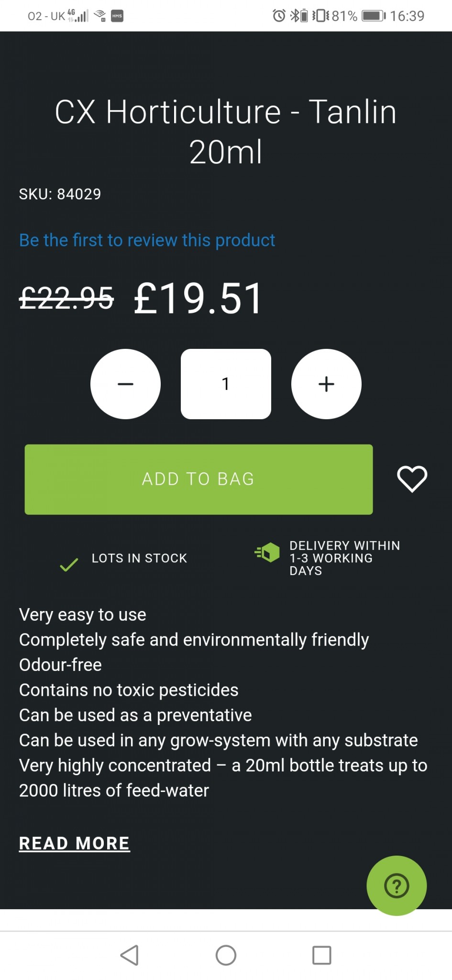Open the help question mark bubble
Image resolution: width=452 pixels, height=980 pixels.
[x=397, y=885]
